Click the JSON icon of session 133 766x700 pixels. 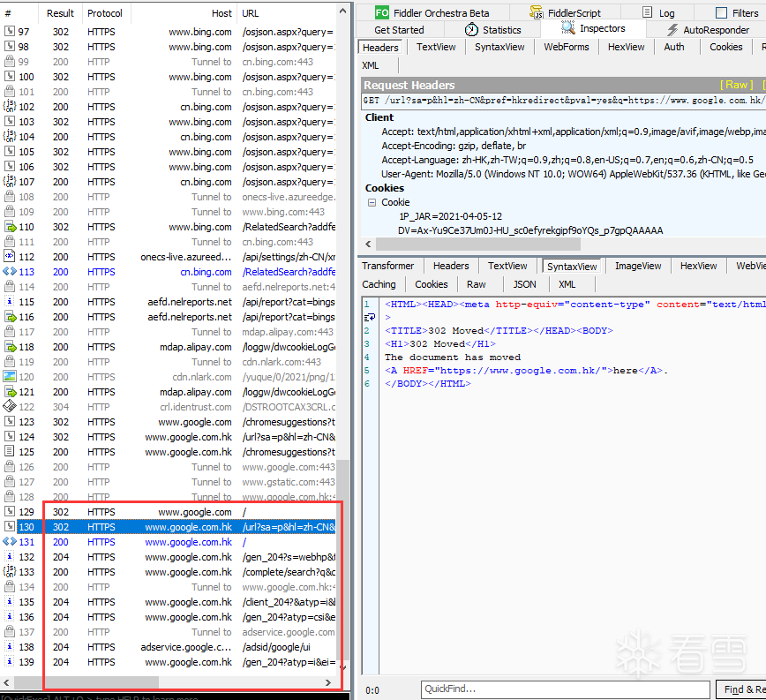point(10,571)
